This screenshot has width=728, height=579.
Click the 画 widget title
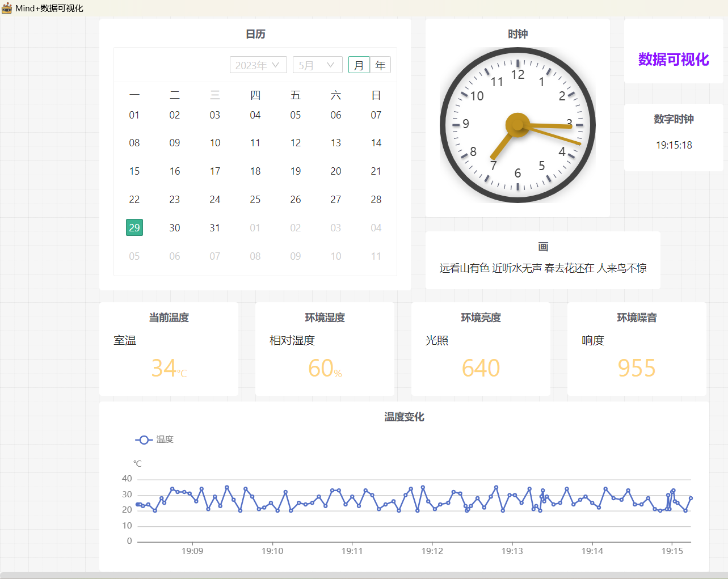point(543,247)
